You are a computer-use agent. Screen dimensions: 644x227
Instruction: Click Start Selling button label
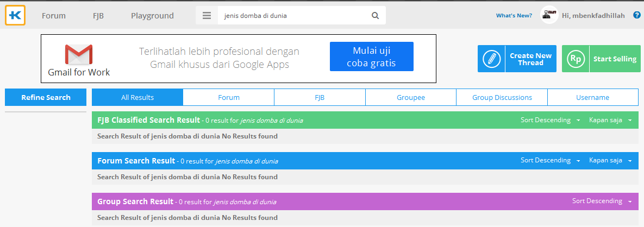point(615,59)
